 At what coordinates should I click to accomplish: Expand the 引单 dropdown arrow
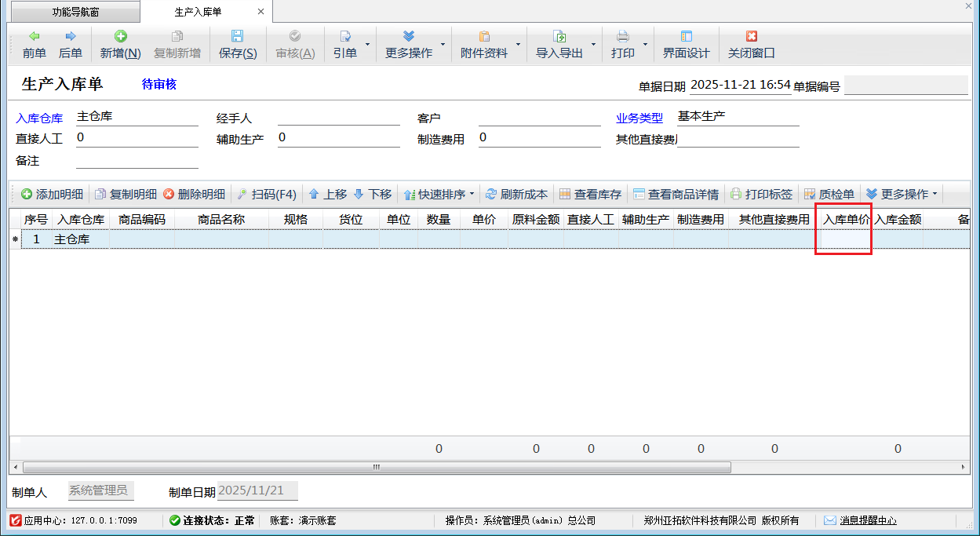click(367, 44)
